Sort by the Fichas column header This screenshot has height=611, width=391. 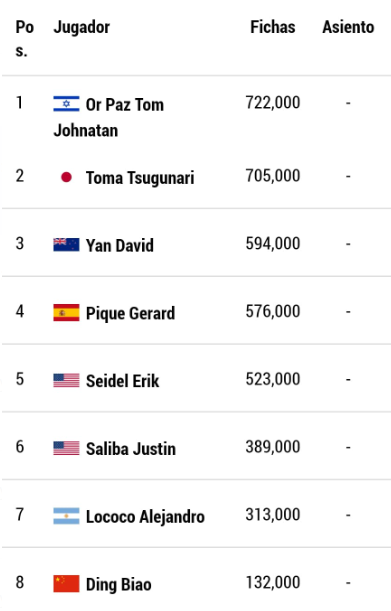pos(272,27)
